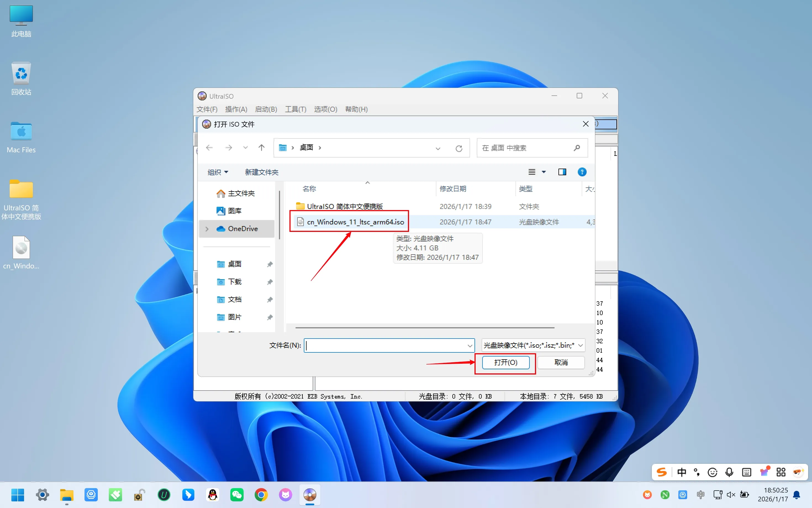
Task: Expand the view options dropdown arrow
Action: pyautogui.click(x=544, y=172)
